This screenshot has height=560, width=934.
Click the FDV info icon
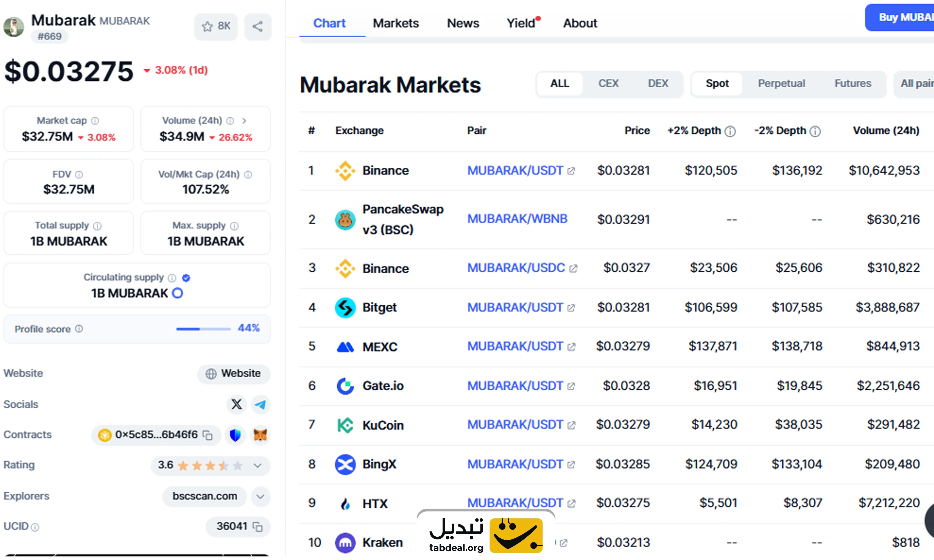pos(79,174)
